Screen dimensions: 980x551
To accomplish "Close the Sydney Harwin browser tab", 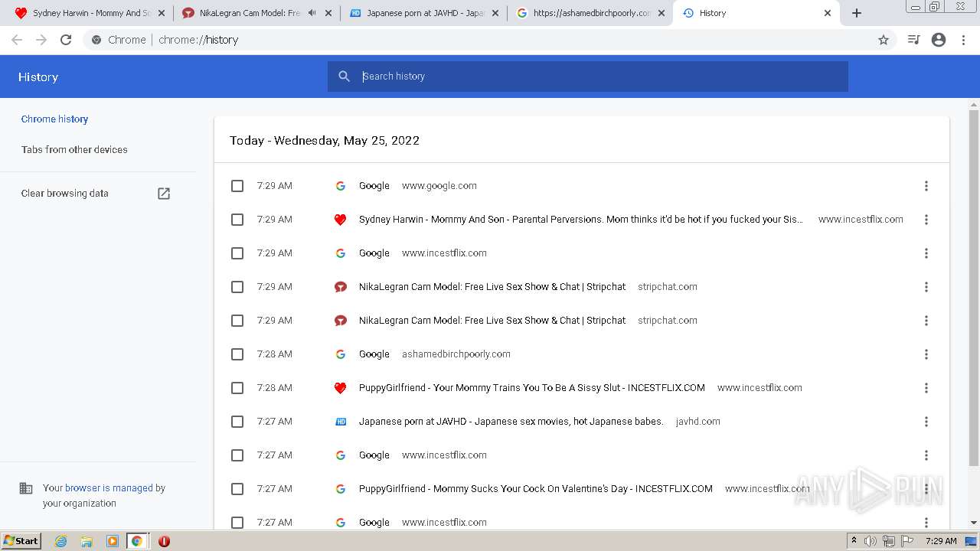I will (161, 13).
